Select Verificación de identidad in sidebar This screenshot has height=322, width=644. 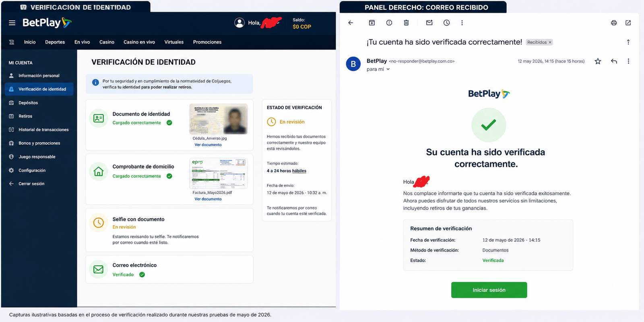coord(39,89)
